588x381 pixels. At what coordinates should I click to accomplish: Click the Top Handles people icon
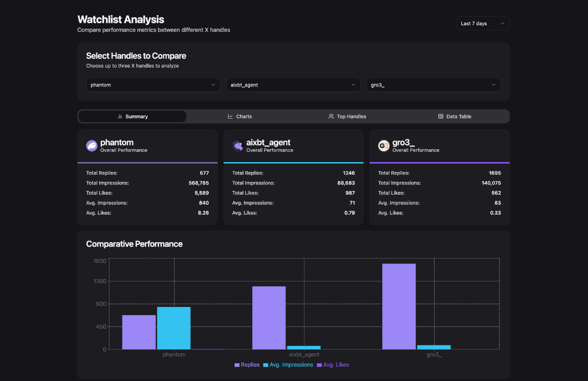click(330, 116)
